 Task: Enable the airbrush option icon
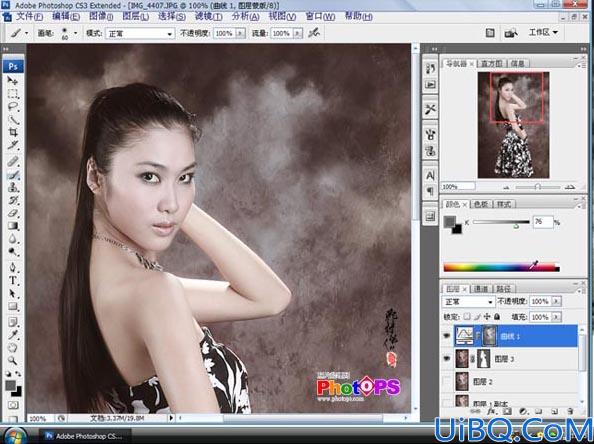pyautogui.click(x=314, y=33)
